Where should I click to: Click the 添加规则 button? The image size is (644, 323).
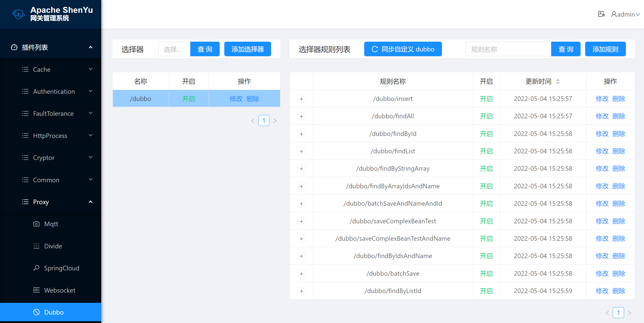click(605, 49)
